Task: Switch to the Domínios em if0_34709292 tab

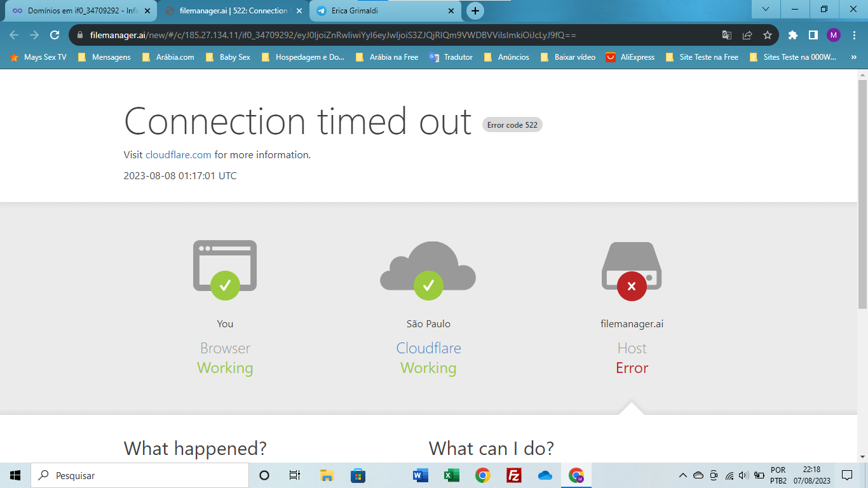Action: [79, 11]
